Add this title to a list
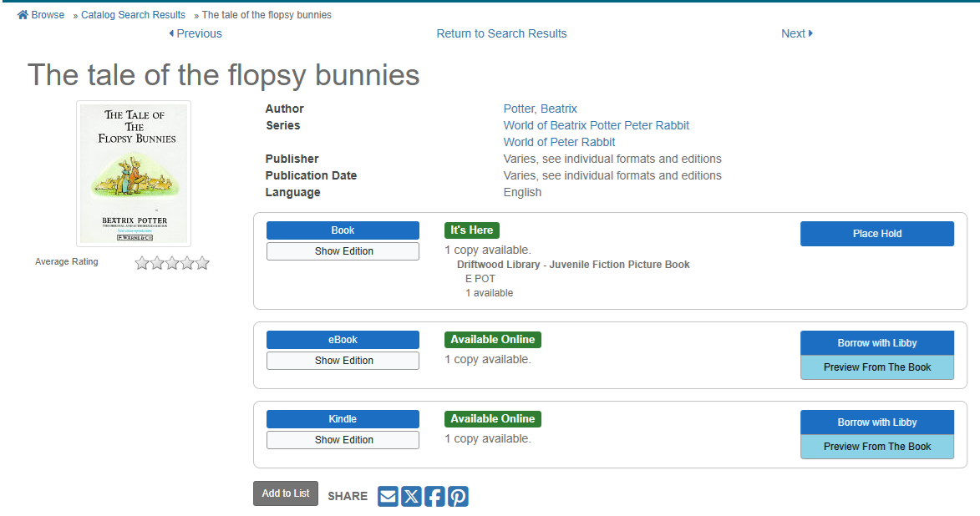 click(x=286, y=493)
